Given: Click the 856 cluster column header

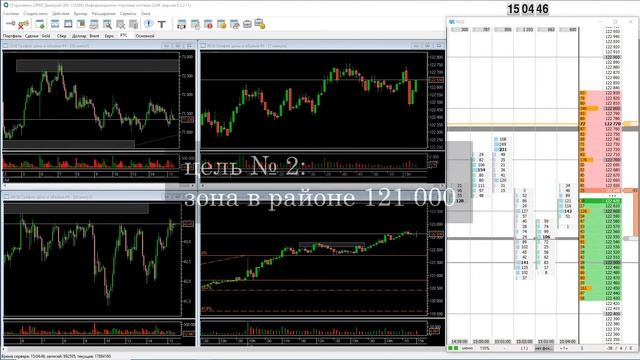Looking at the screenshot, I should [x=504, y=30].
